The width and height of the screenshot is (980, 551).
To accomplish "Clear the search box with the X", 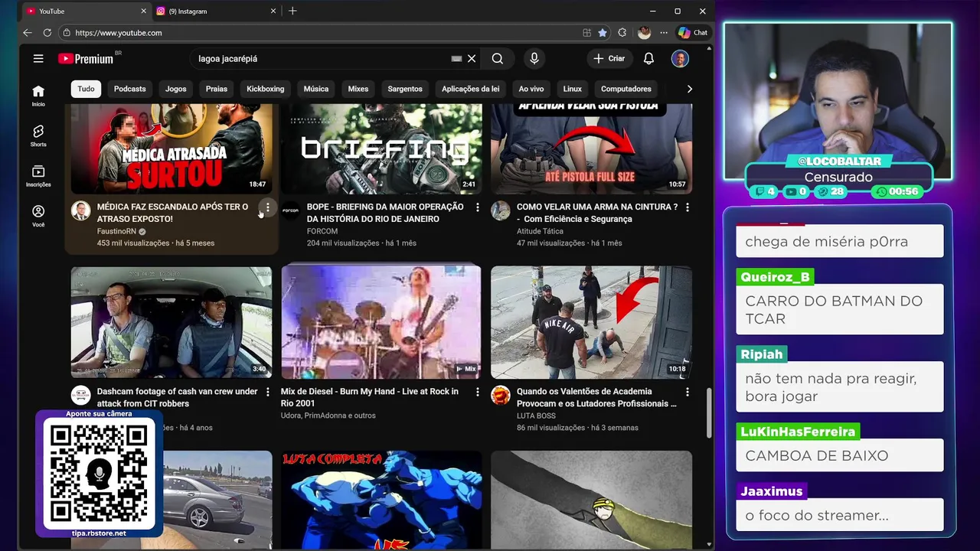I will coord(472,58).
